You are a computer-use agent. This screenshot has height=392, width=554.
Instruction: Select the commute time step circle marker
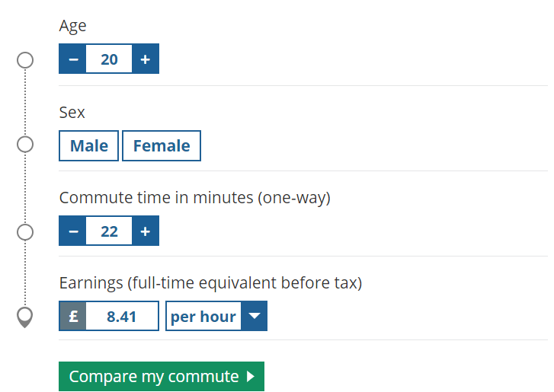(25, 232)
